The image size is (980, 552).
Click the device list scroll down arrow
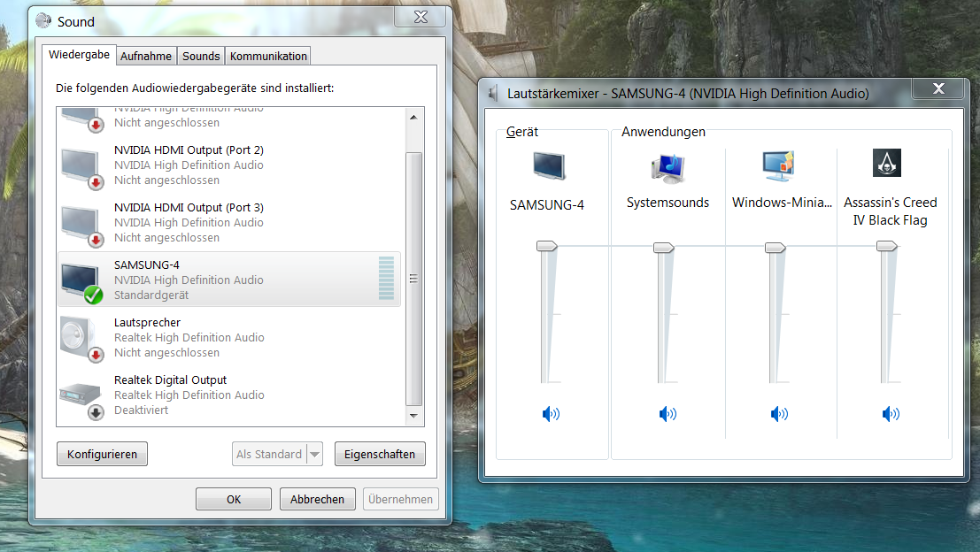(x=413, y=416)
